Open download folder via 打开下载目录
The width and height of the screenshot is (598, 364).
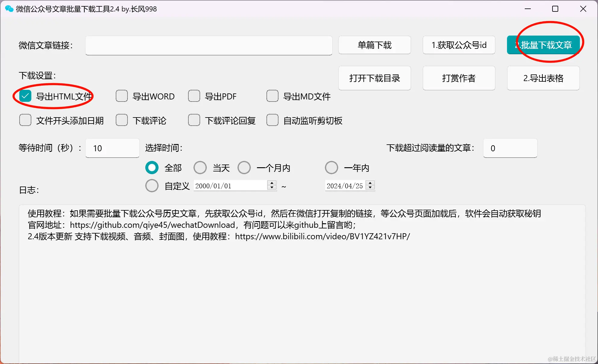coord(374,78)
